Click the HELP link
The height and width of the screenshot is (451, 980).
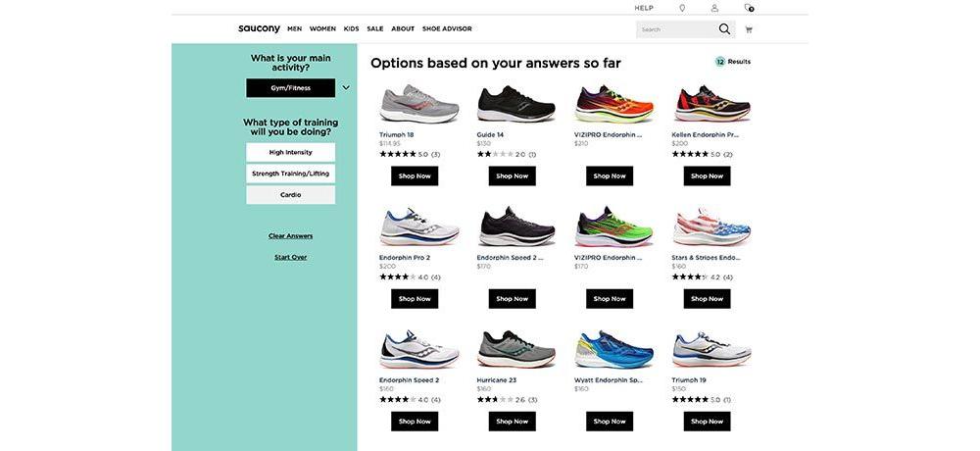click(x=644, y=8)
